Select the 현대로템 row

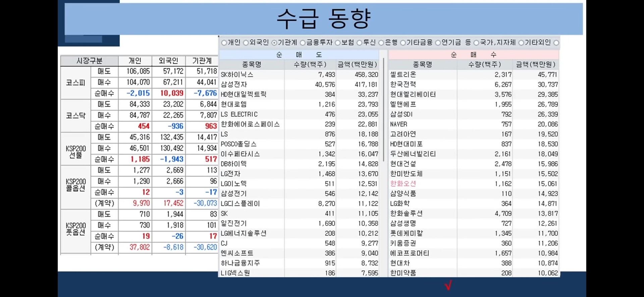[299, 104]
